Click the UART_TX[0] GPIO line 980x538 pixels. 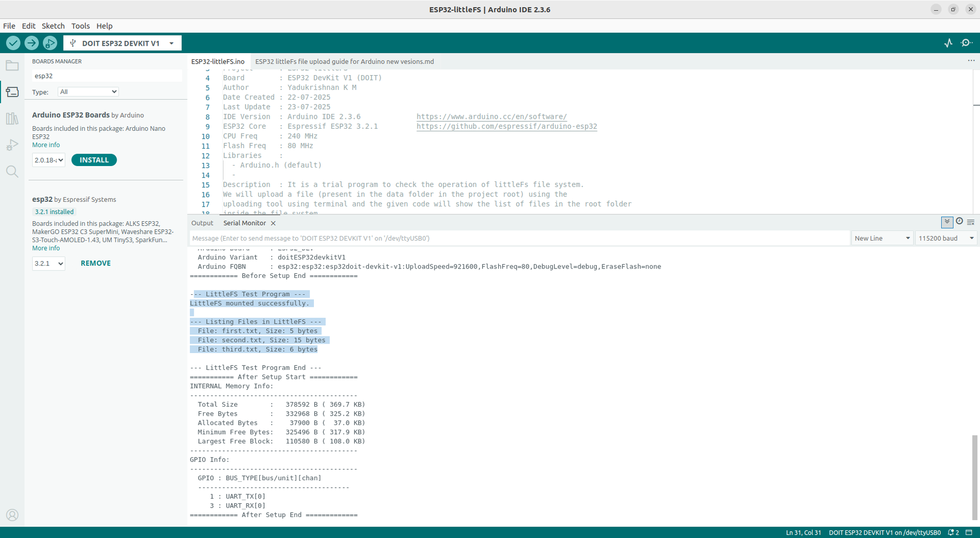[x=237, y=496]
